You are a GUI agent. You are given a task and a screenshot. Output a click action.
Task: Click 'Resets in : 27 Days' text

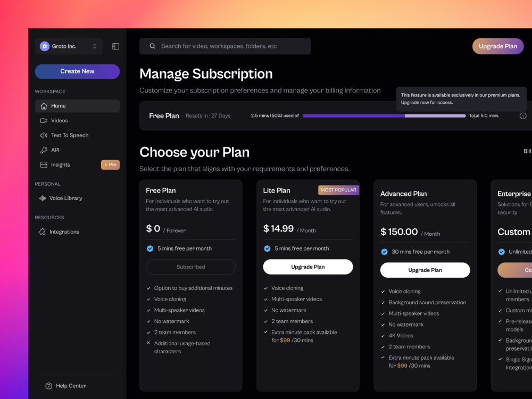[x=208, y=115]
